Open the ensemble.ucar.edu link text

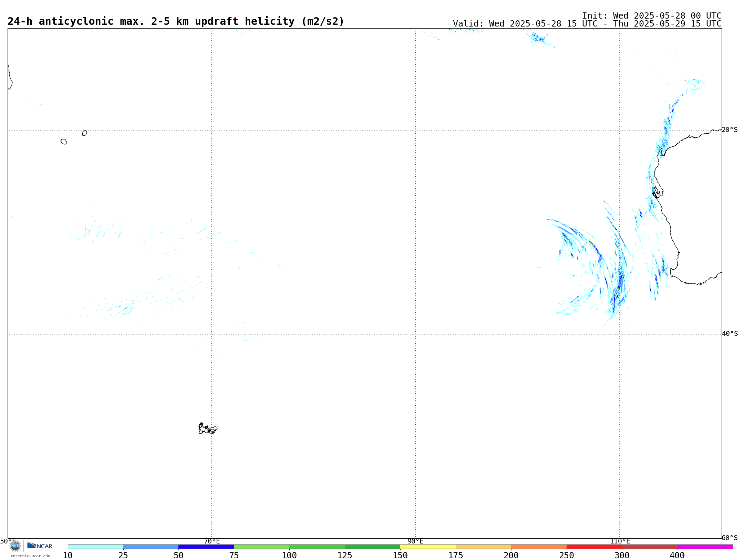(x=30, y=556)
